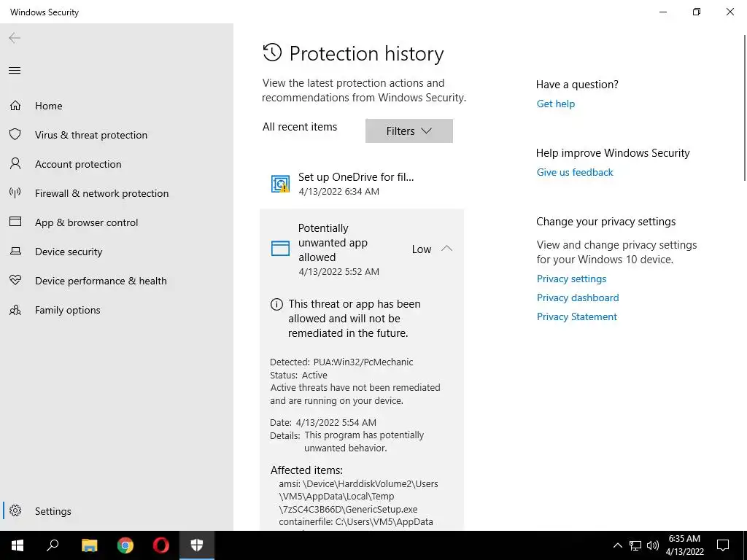Viewport: 747px width, 560px height.
Task: Open the notification center icon
Action: point(723,545)
